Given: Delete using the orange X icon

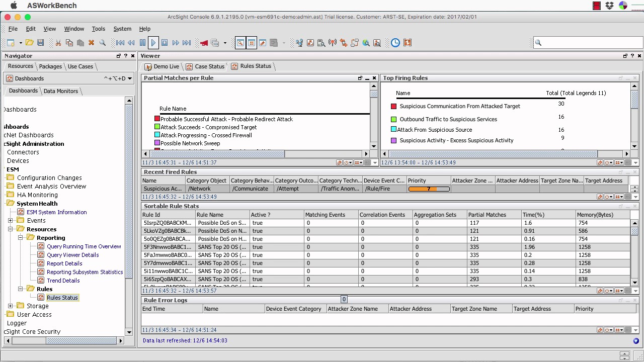Looking at the screenshot, I should click(92, 43).
